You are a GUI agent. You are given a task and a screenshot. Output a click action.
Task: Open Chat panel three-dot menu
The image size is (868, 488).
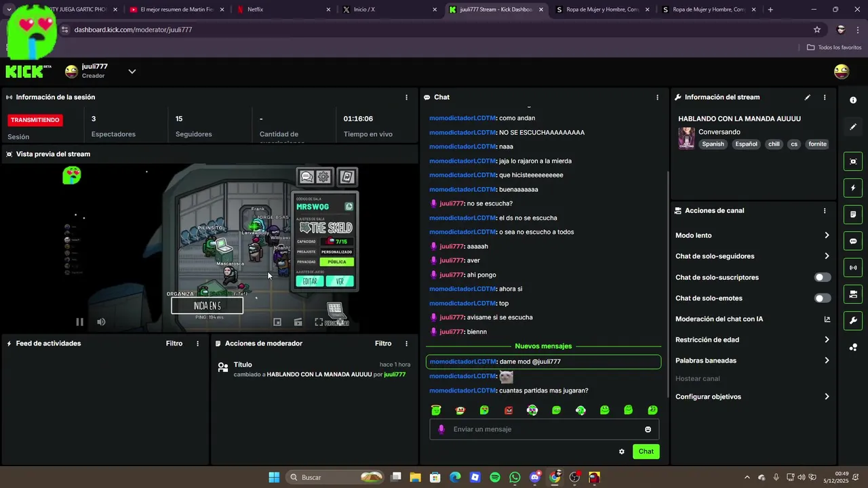657,98
